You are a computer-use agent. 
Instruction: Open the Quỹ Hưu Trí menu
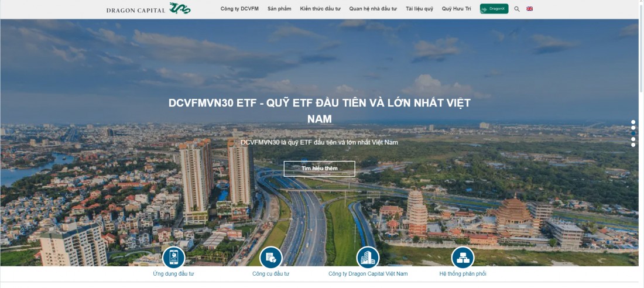[x=456, y=9]
